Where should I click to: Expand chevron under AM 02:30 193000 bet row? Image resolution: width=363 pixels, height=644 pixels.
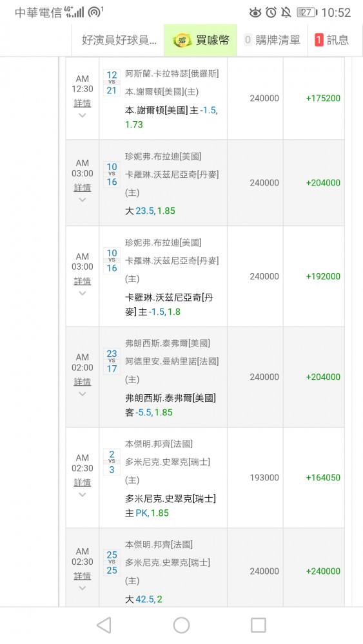point(83,495)
